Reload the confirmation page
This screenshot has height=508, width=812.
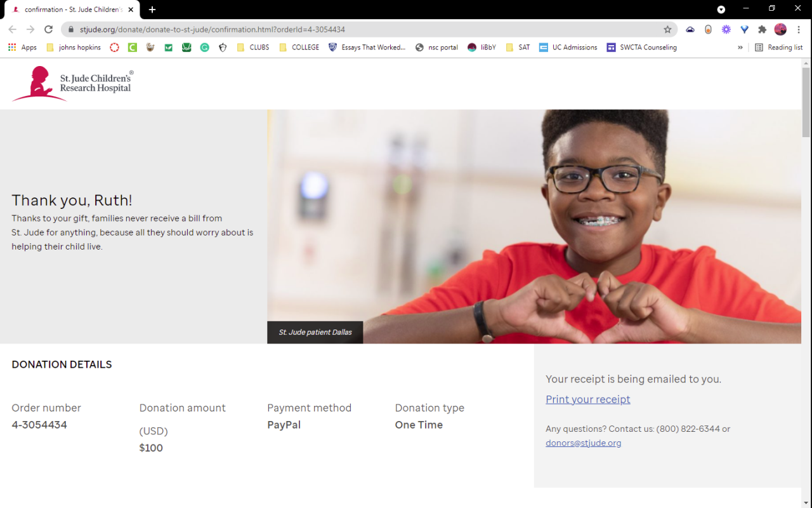48,29
